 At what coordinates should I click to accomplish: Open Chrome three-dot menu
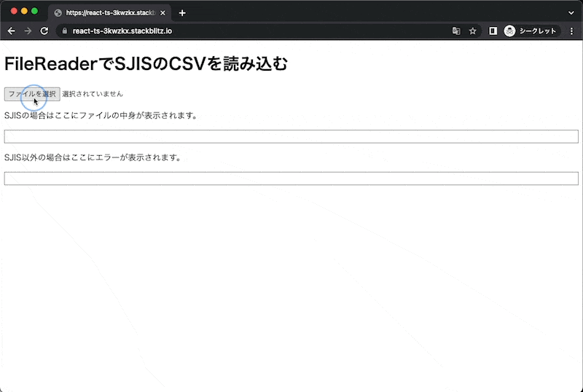pos(572,31)
